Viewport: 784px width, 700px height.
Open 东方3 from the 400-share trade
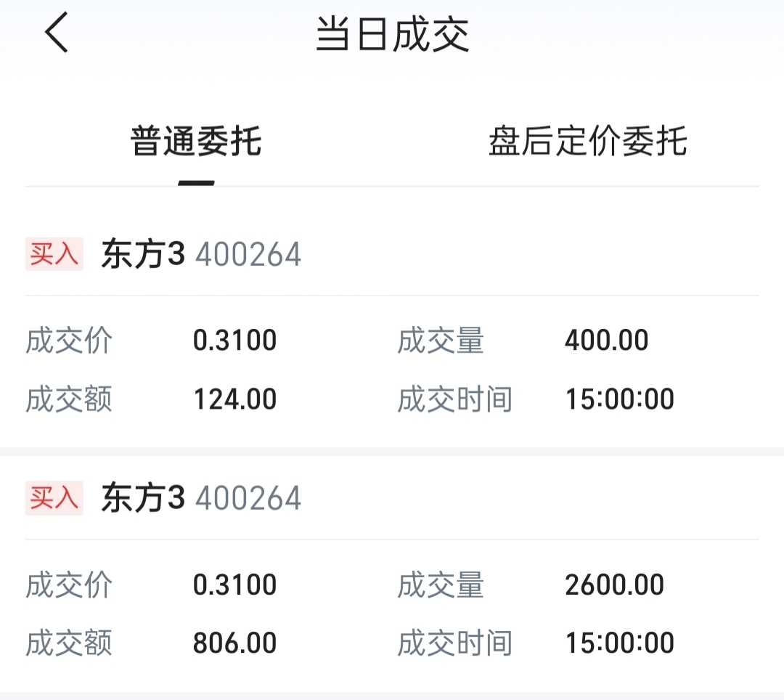143,255
